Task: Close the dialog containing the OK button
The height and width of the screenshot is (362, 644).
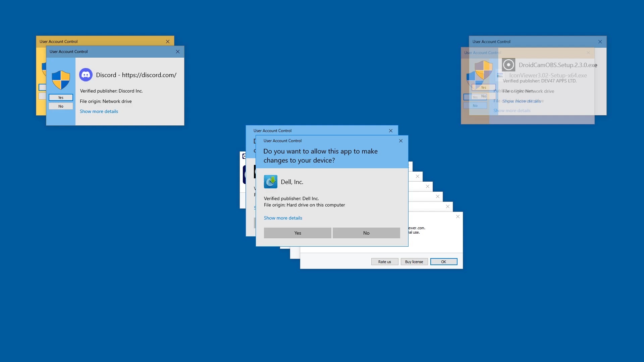Action: pyautogui.click(x=458, y=217)
